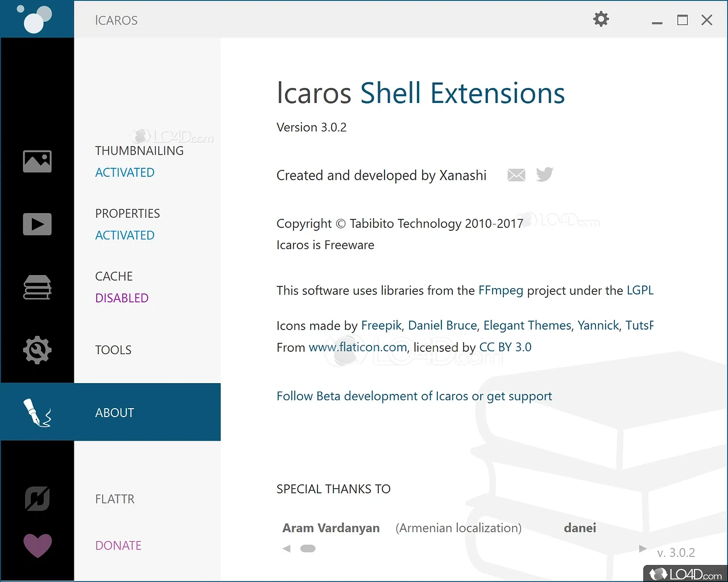Click the purple donate heart icon
The width and height of the screenshot is (728, 582).
point(37,546)
